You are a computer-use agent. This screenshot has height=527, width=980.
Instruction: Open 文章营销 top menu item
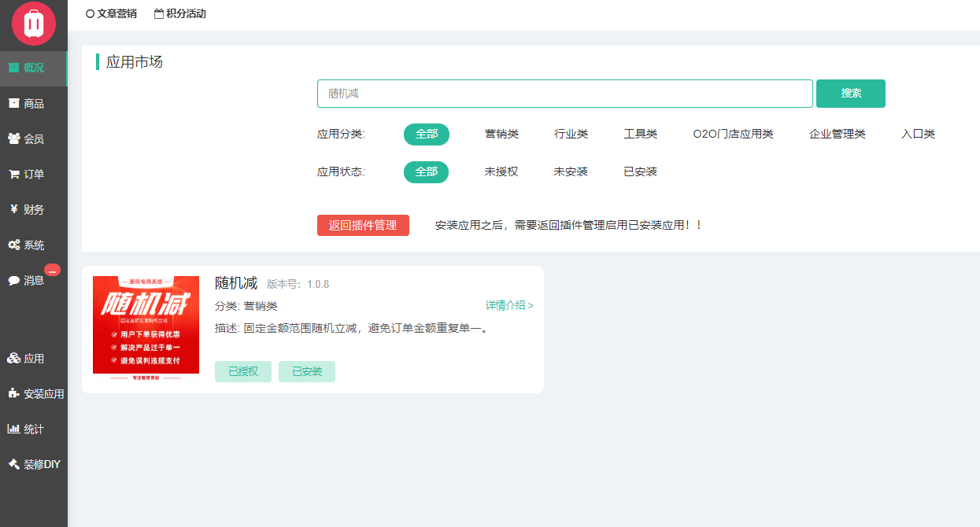(x=111, y=13)
